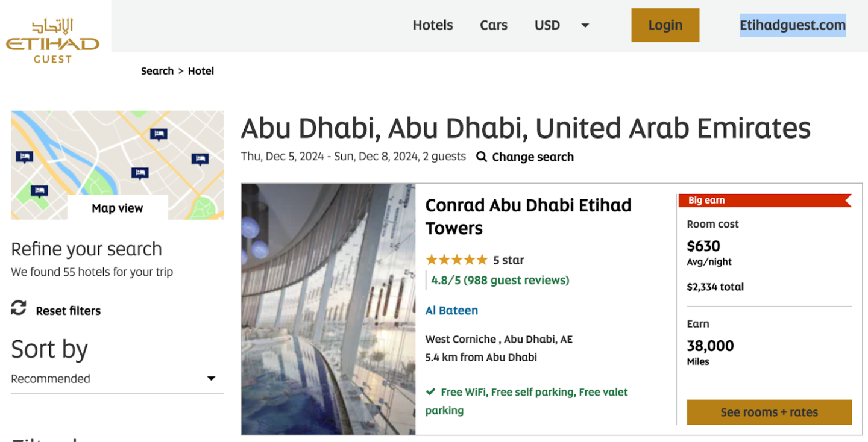Click See rooms + rates button
This screenshot has width=868, height=442.
pyautogui.click(x=769, y=412)
